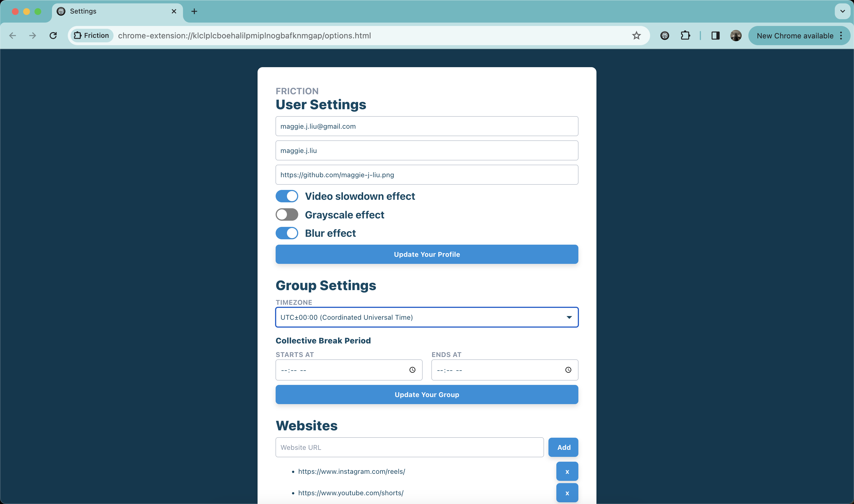Viewport: 854px width, 504px height.
Task: Click the Update Your Profile button
Action: [x=426, y=254]
